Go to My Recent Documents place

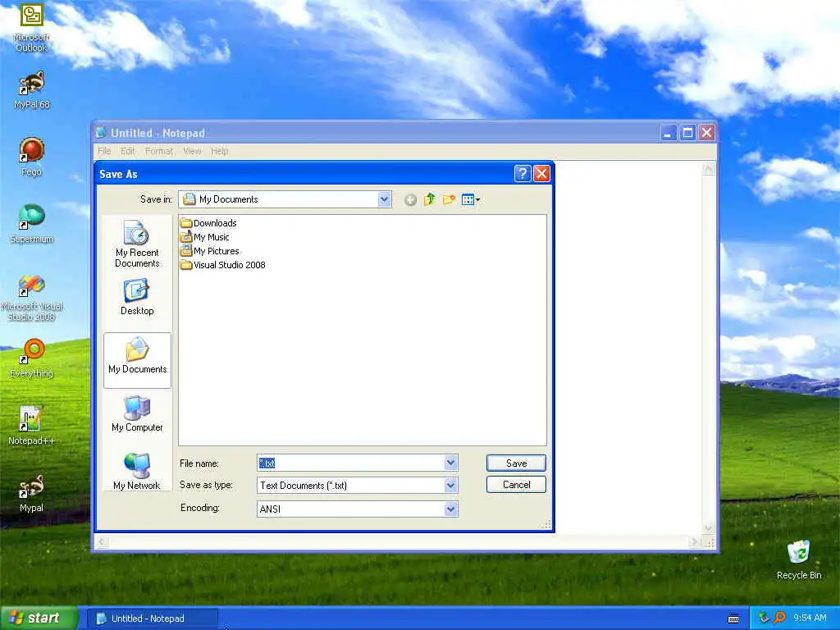(137, 244)
